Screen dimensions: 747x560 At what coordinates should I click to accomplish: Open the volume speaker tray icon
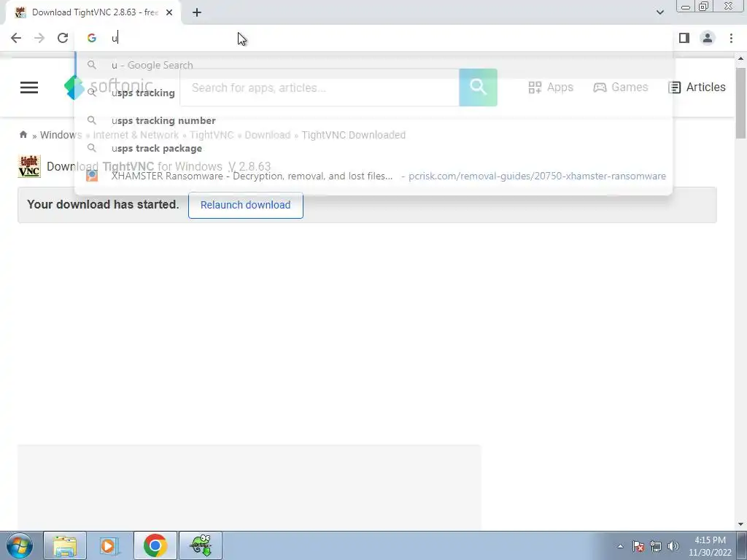pyautogui.click(x=673, y=546)
